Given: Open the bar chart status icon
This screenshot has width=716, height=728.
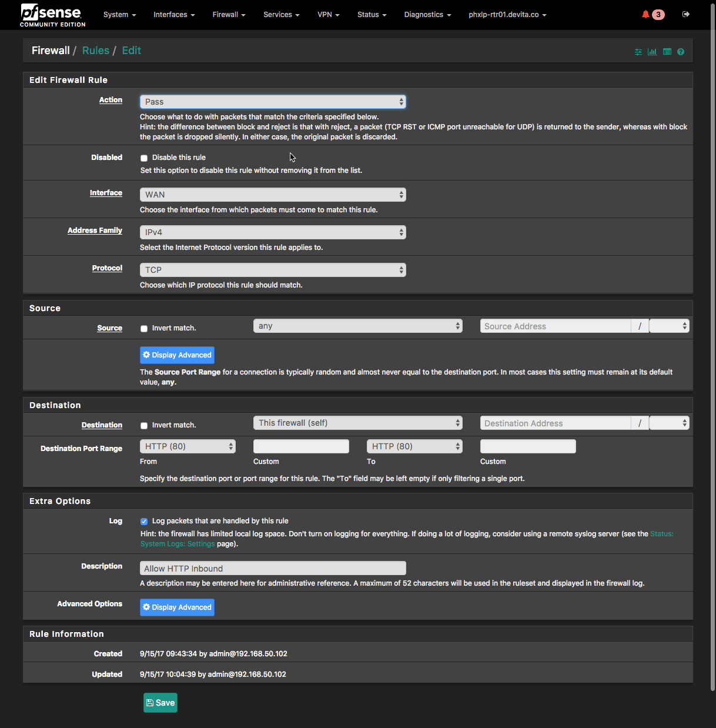Looking at the screenshot, I should click(x=652, y=52).
